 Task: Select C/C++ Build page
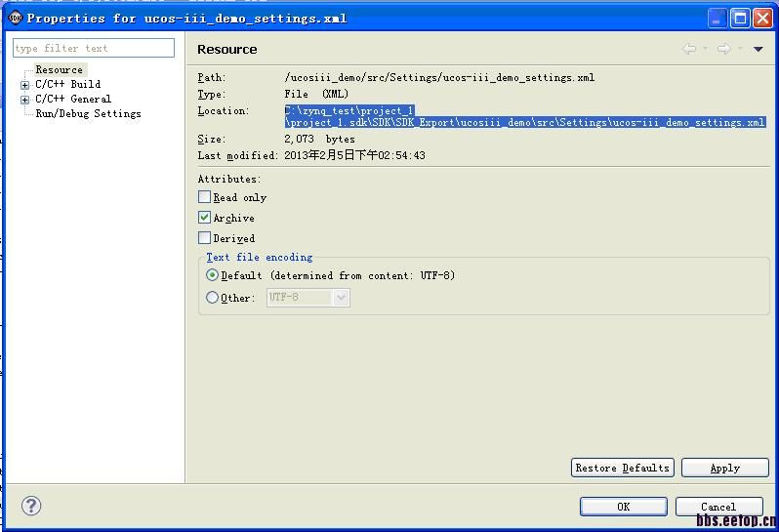coord(68,84)
